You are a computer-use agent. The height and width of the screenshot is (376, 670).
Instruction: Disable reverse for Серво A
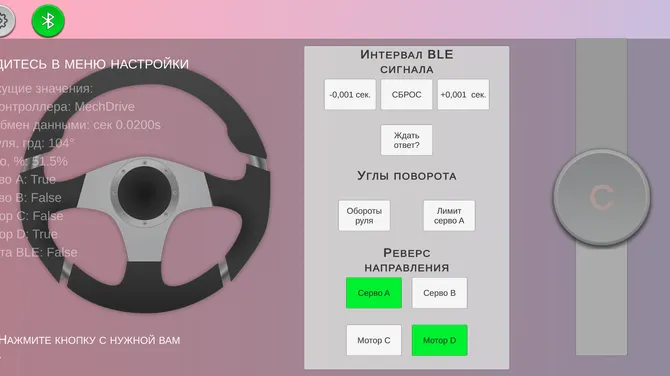click(x=374, y=293)
